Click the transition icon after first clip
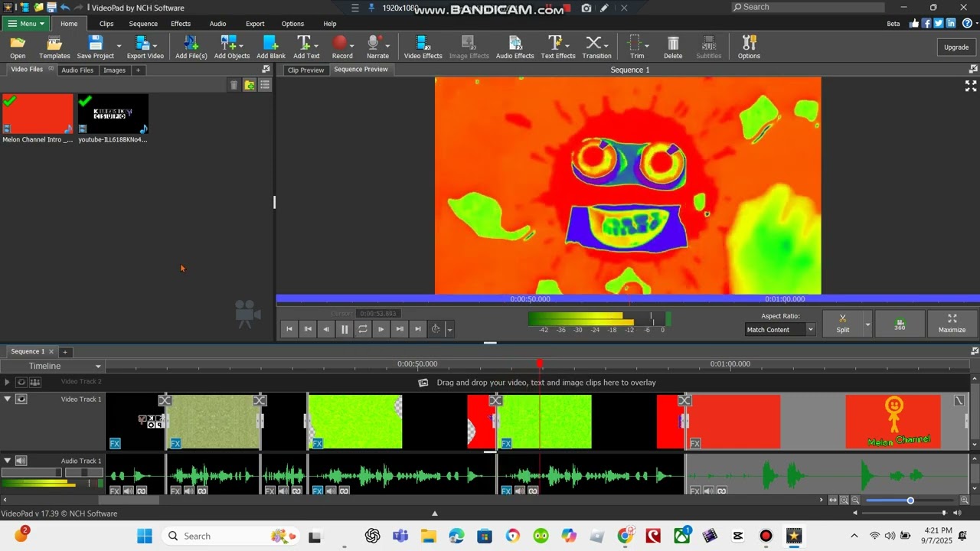 tap(165, 400)
